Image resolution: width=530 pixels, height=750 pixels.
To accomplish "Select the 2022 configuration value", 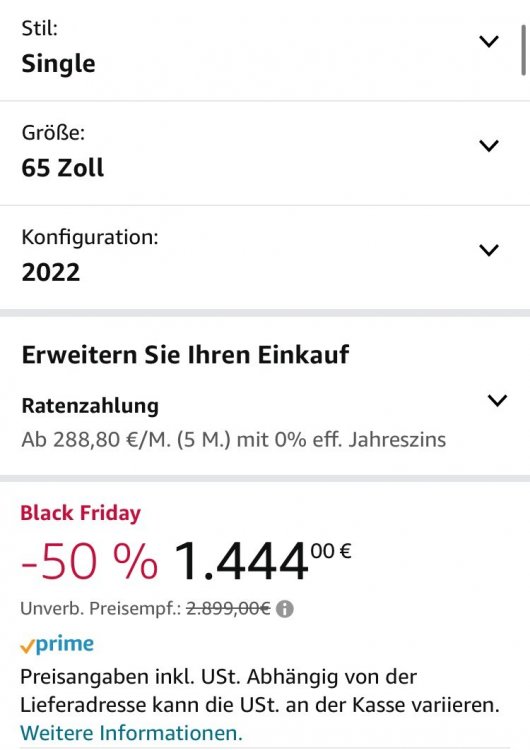I will pos(51,272).
